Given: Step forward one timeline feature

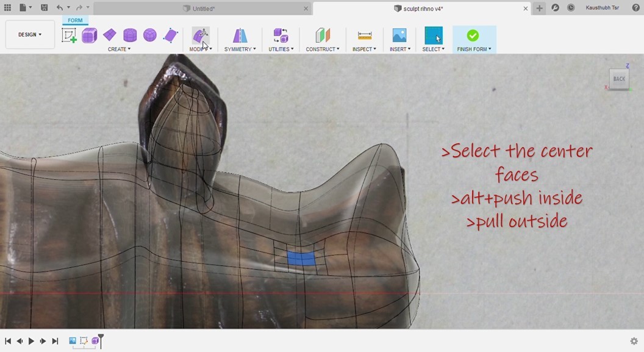Looking at the screenshot, I should [x=43, y=341].
